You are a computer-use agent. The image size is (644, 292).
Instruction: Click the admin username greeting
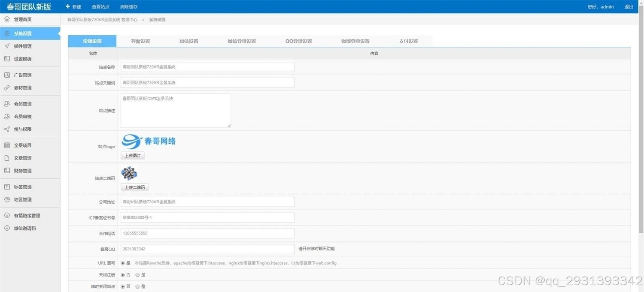(x=601, y=7)
